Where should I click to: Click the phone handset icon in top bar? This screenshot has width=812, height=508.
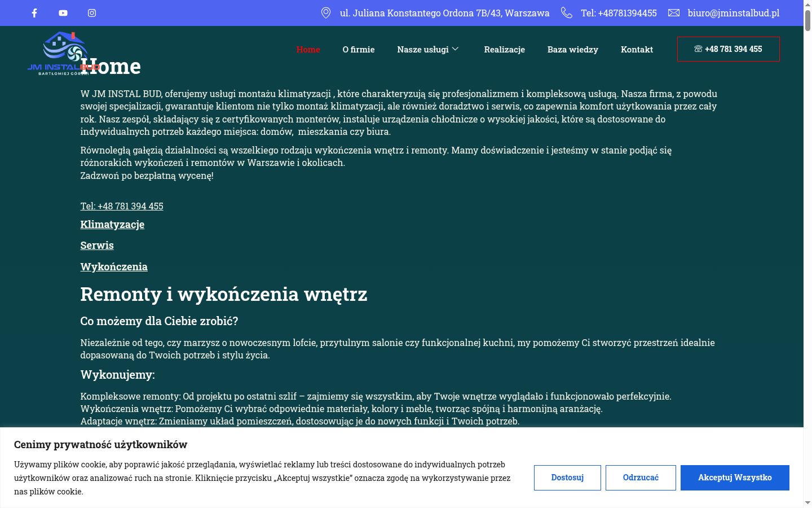click(x=567, y=13)
